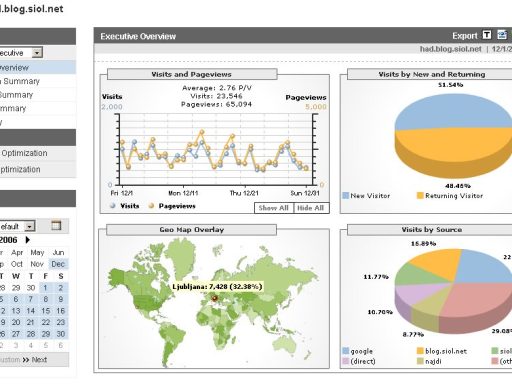Click the Geo Map Overlay panel title
The height and width of the screenshot is (384, 512).
tap(192, 229)
